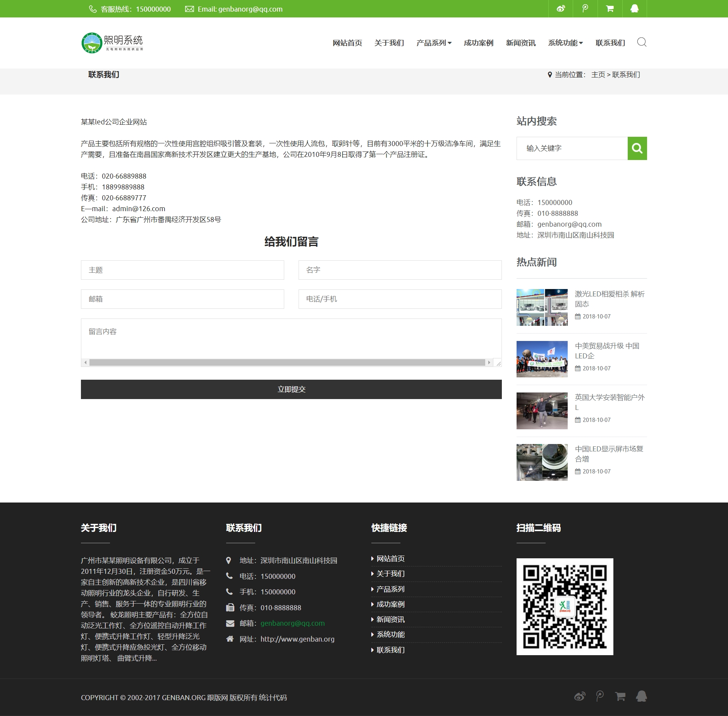This screenshot has height=716, width=728.
Task: Click the QQ penguin icon in the header
Action: click(635, 9)
